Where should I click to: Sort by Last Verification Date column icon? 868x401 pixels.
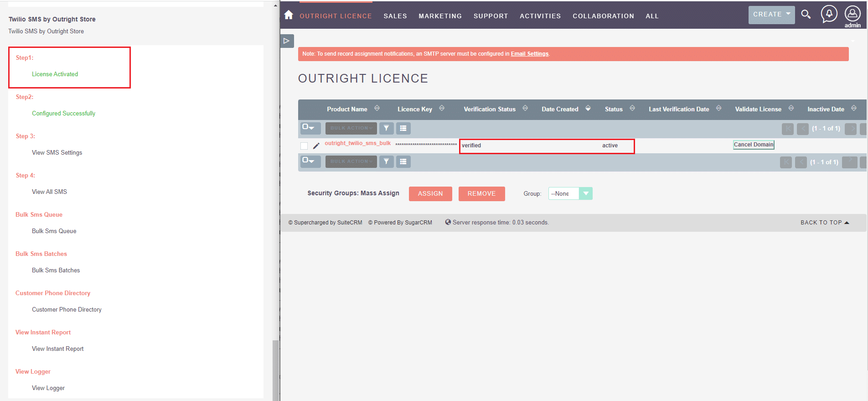pos(719,108)
